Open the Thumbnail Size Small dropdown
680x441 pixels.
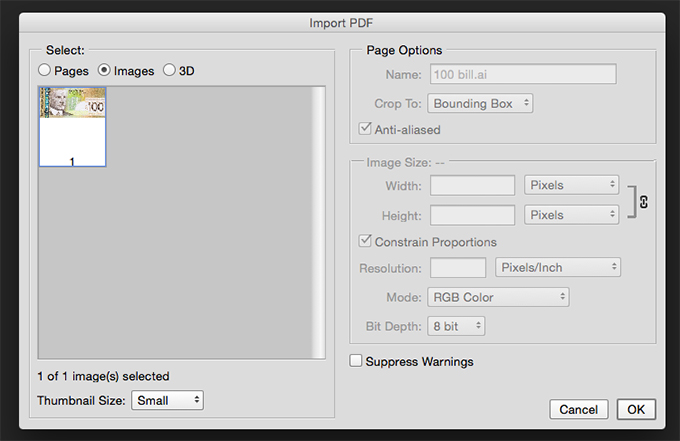click(x=167, y=400)
